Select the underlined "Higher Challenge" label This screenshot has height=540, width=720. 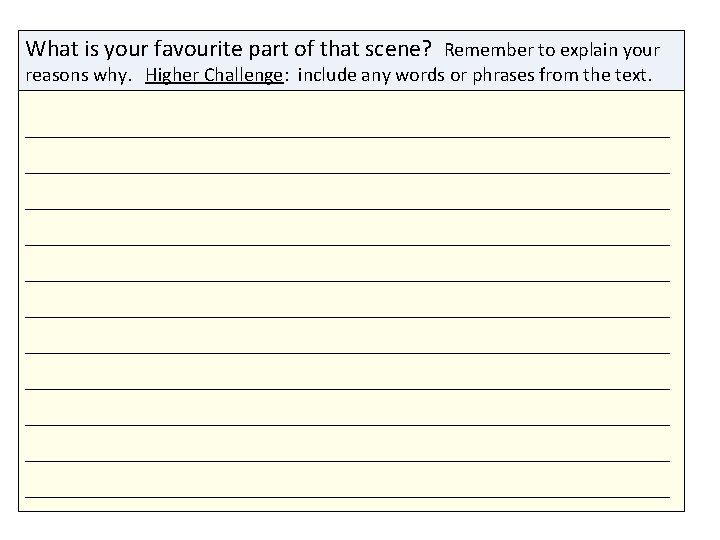click(214, 75)
